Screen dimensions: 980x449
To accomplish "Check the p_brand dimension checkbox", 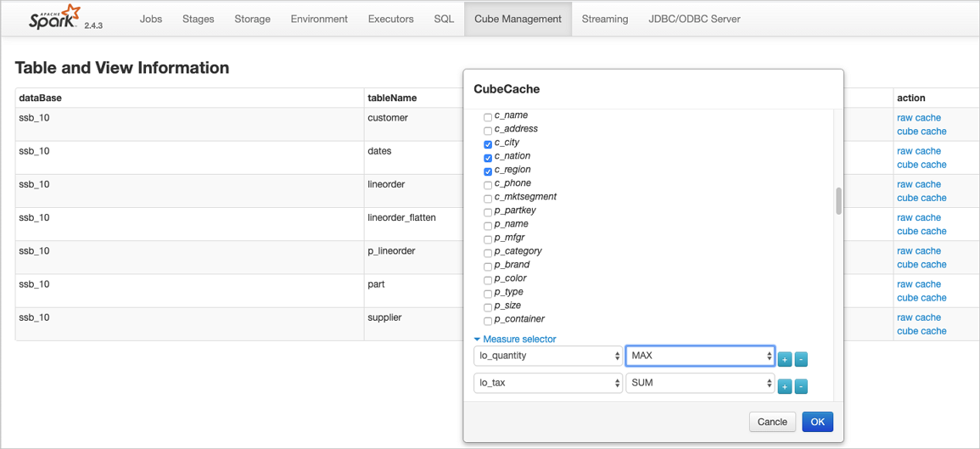I will click(488, 267).
